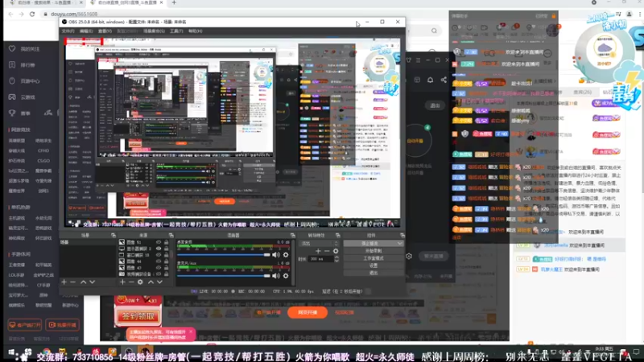Pop out the 来源 dock panel icon
644x362 pixels.
point(171,235)
